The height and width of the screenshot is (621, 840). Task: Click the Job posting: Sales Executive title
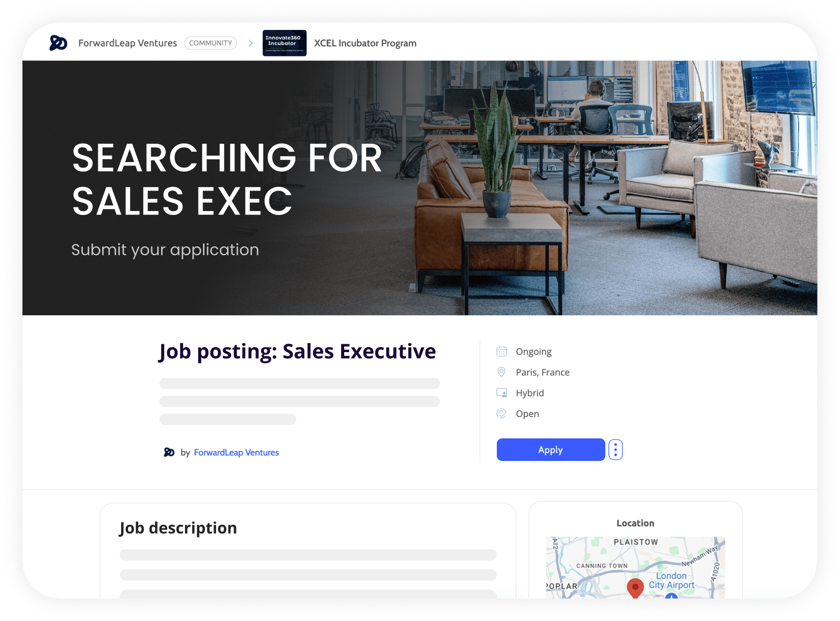point(297,352)
